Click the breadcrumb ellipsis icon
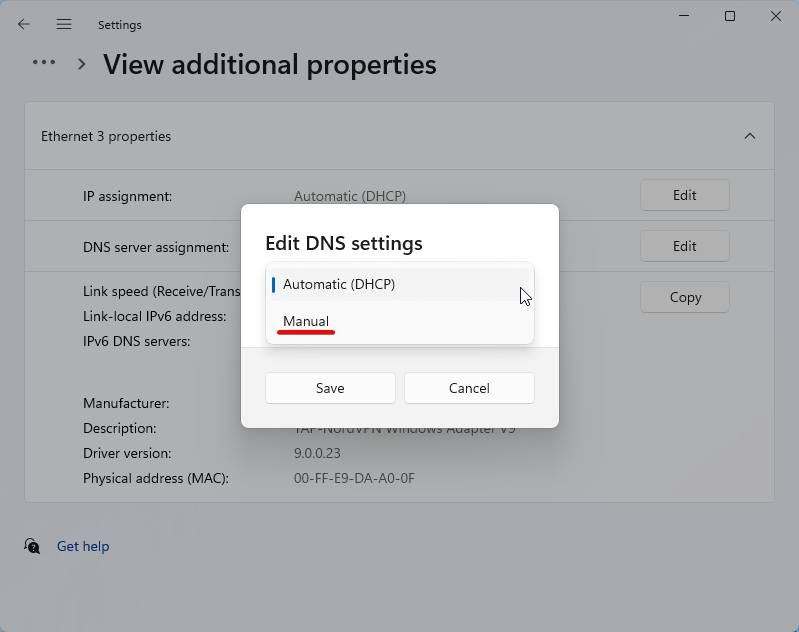Screen dimensions: 799x632 [x=44, y=62]
